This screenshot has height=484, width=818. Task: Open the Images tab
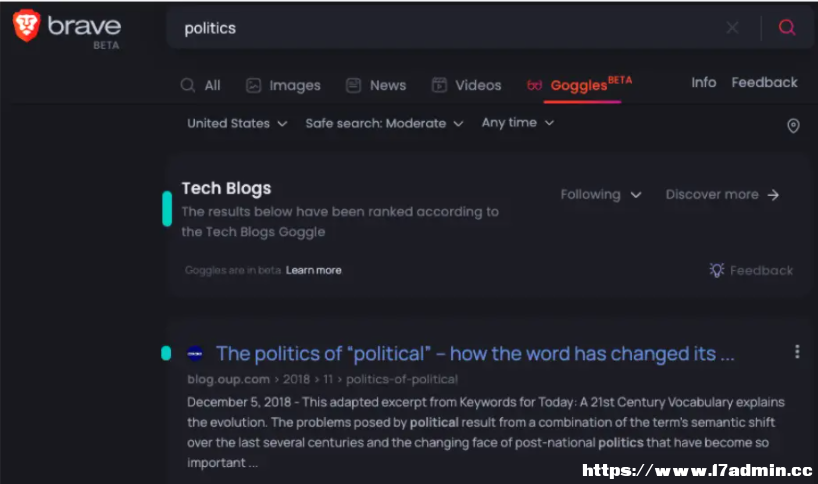coord(283,85)
